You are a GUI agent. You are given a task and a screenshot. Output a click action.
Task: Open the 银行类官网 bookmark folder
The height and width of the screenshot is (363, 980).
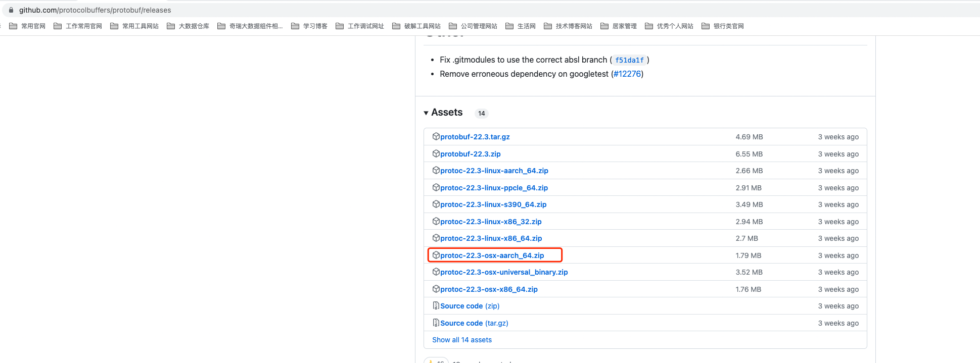coord(723,26)
